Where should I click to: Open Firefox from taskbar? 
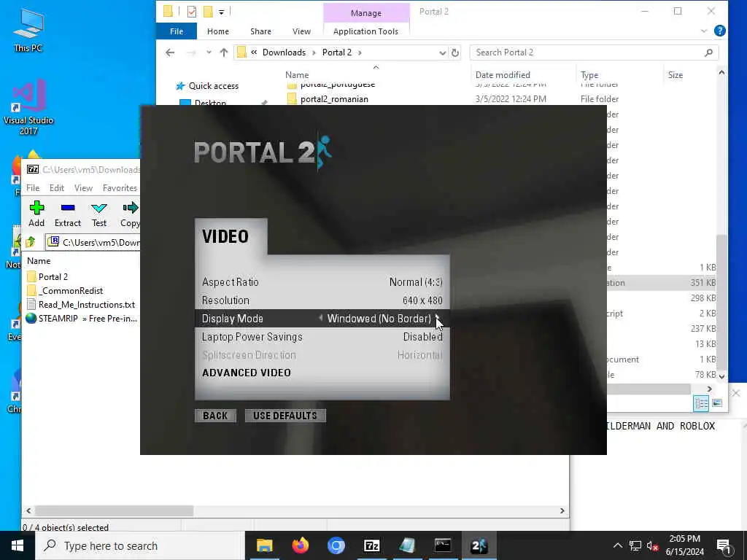300,545
